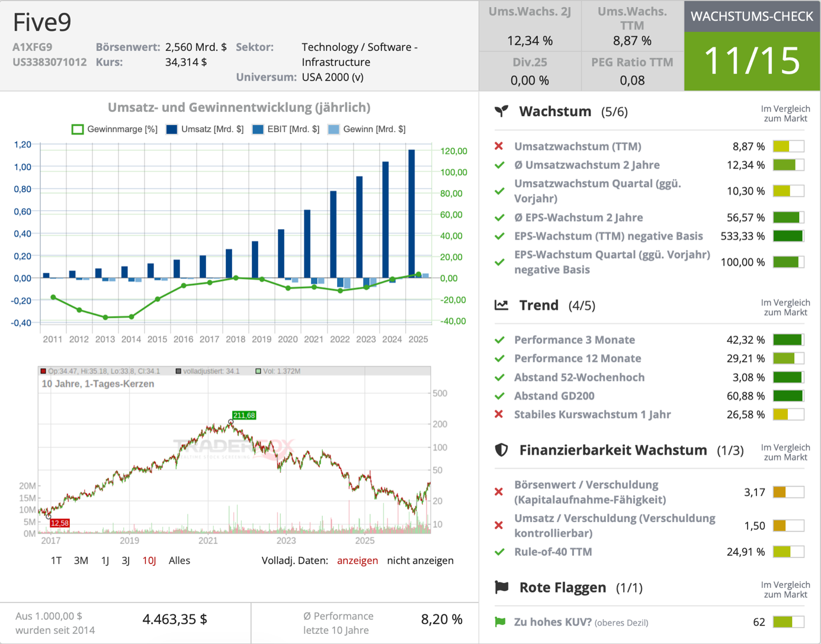The width and height of the screenshot is (821, 644).
Task: Click the 533,33 % EPS-Wachstum value
Action: point(743,236)
